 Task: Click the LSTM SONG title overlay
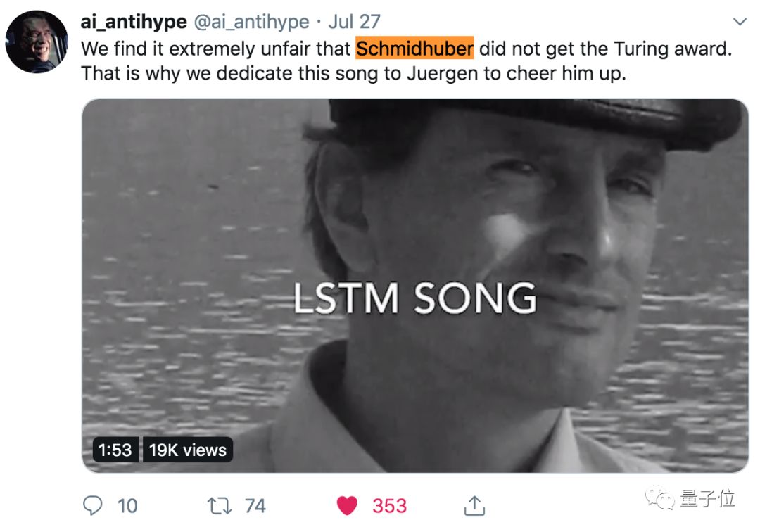(x=415, y=298)
